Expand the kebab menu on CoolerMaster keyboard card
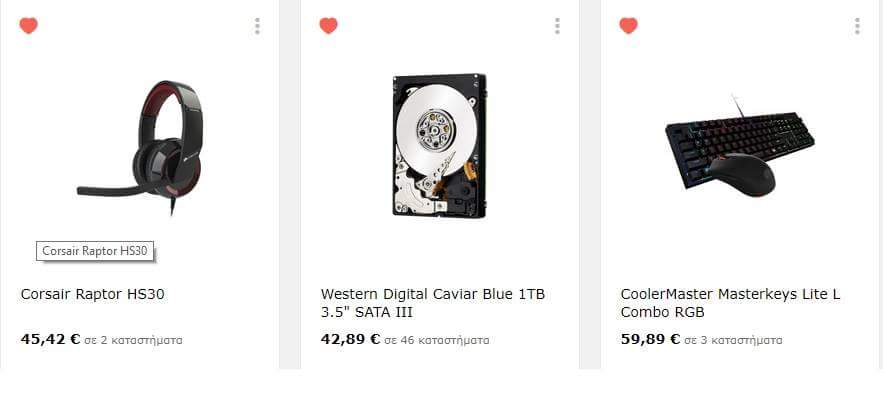Viewport: 883px width, 402px height. (x=857, y=26)
